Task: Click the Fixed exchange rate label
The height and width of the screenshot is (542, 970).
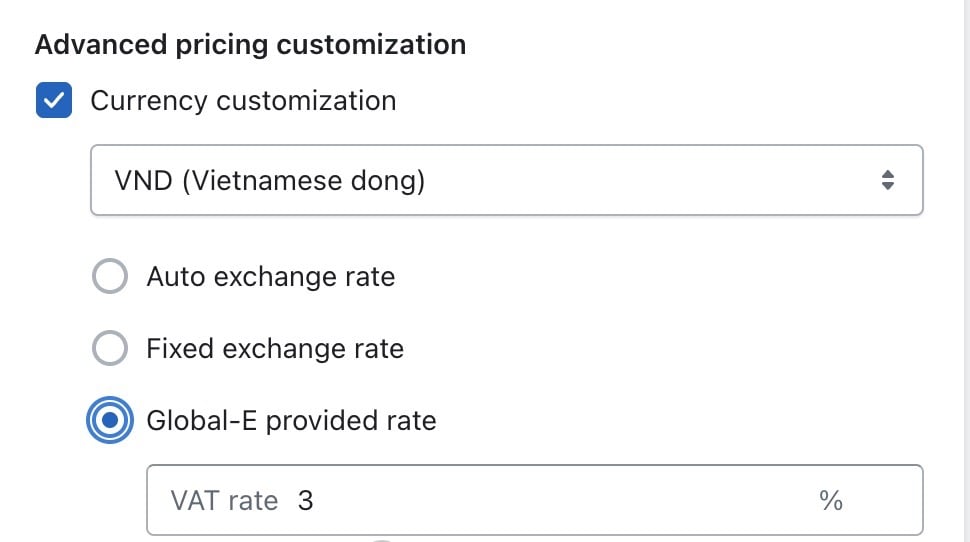Action: [275, 348]
